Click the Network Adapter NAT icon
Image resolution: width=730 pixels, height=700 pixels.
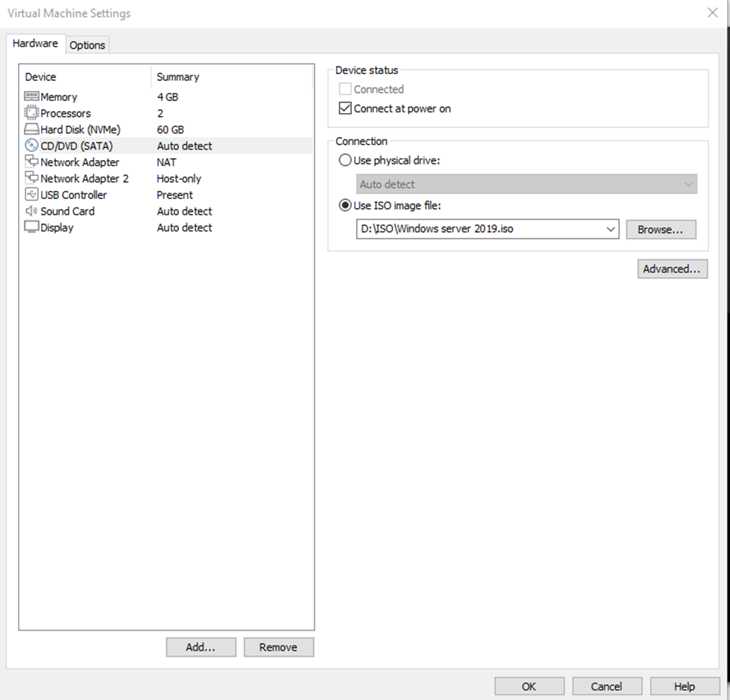31,162
